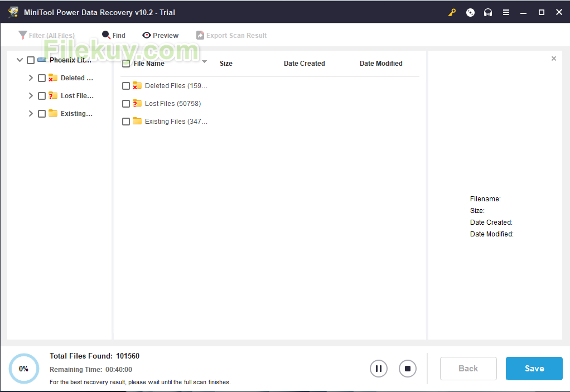The width and height of the screenshot is (570, 392).
Task: Click Existing folder icon in tree
Action: [53, 113]
